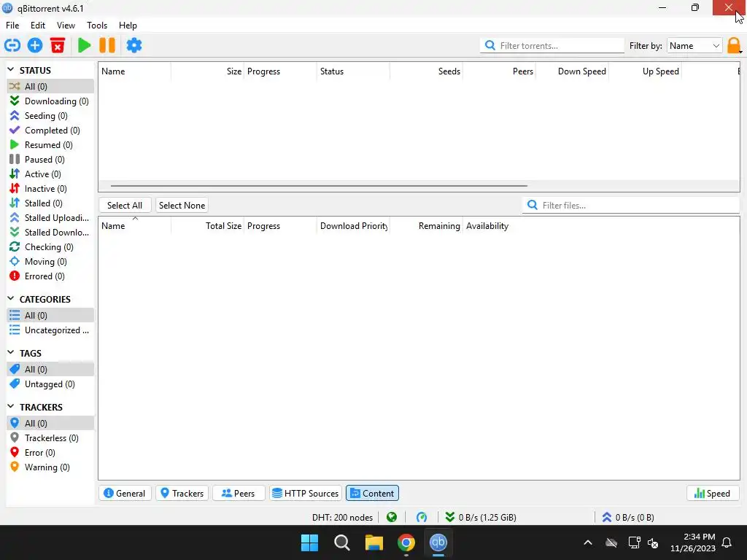Open the View menu
The height and width of the screenshot is (560, 747).
pos(66,26)
